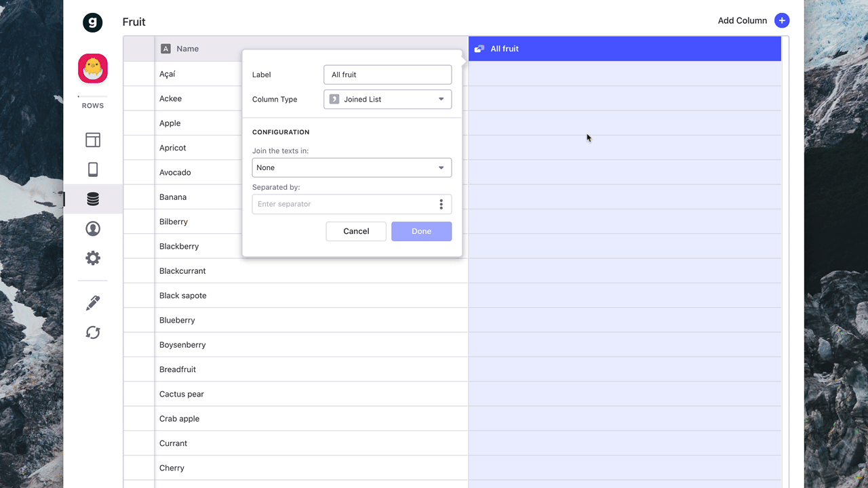Open the Data database icon
The height and width of the screenshot is (488, 868).
[x=93, y=199]
